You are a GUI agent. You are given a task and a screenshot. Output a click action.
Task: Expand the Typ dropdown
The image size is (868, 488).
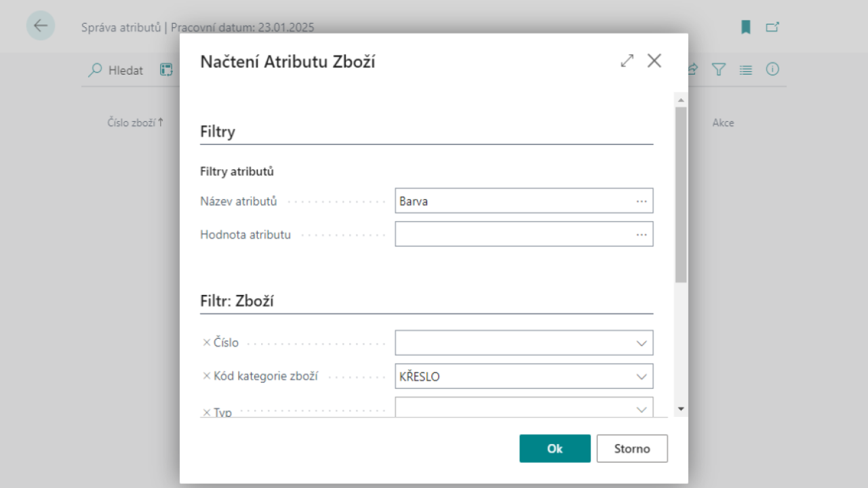[640, 408]
